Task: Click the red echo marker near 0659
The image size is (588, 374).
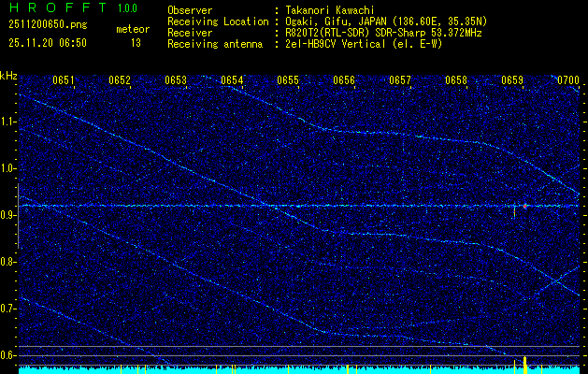Action: tap(525, 206)
